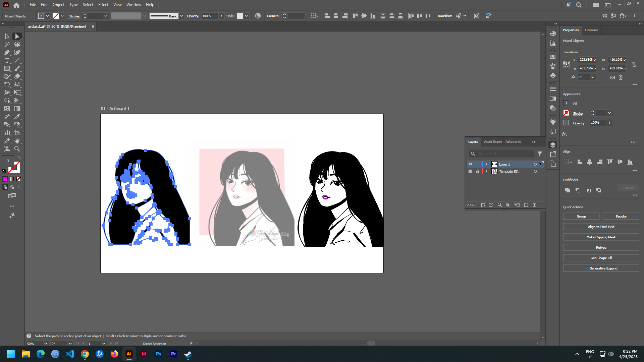
Task: Select the Magic Wand tool
Action: (7, 44)
